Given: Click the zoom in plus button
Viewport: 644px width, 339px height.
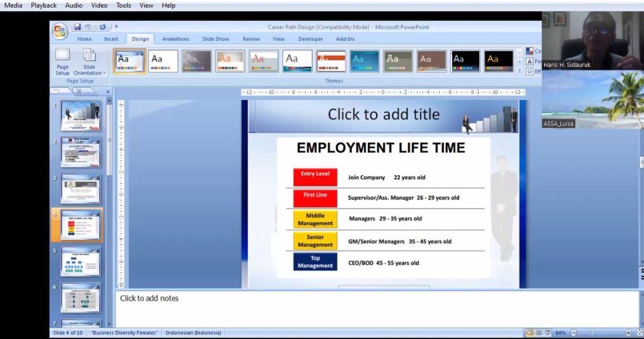Looking at the screenshot, I should (x=628, y=333).
